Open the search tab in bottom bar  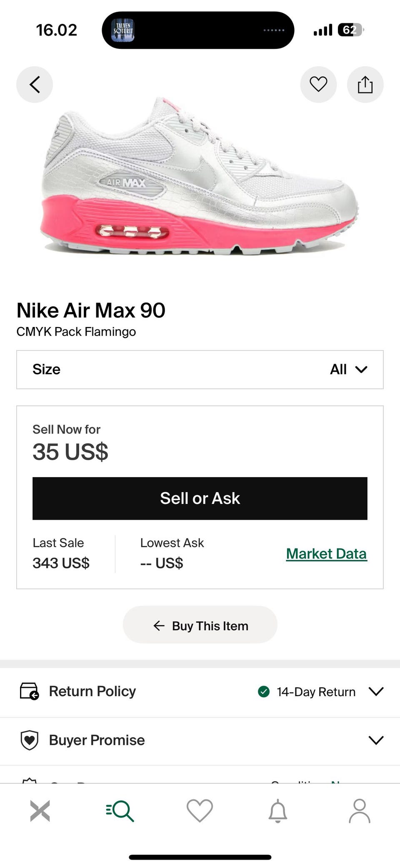[120, 811]
